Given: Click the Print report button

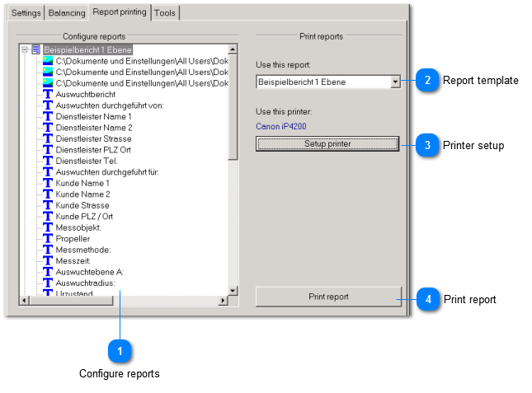Looking at the screenshot, I should click(328, 297).
